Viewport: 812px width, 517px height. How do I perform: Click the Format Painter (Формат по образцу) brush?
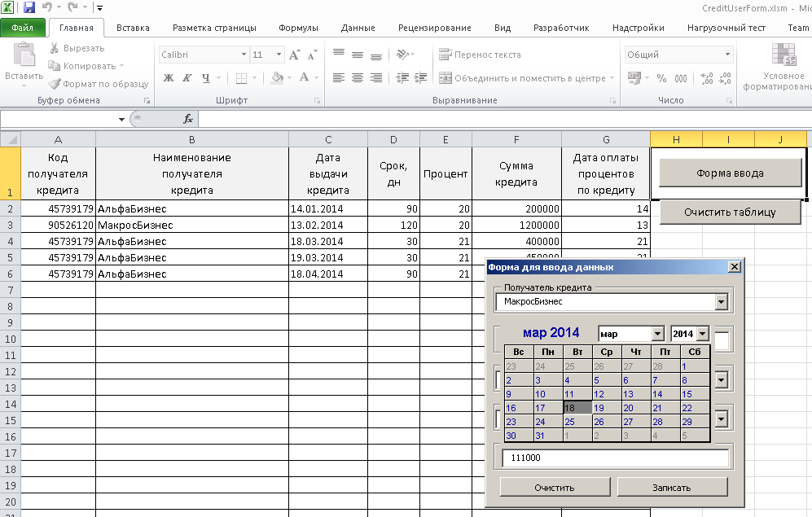coord(55,83)
